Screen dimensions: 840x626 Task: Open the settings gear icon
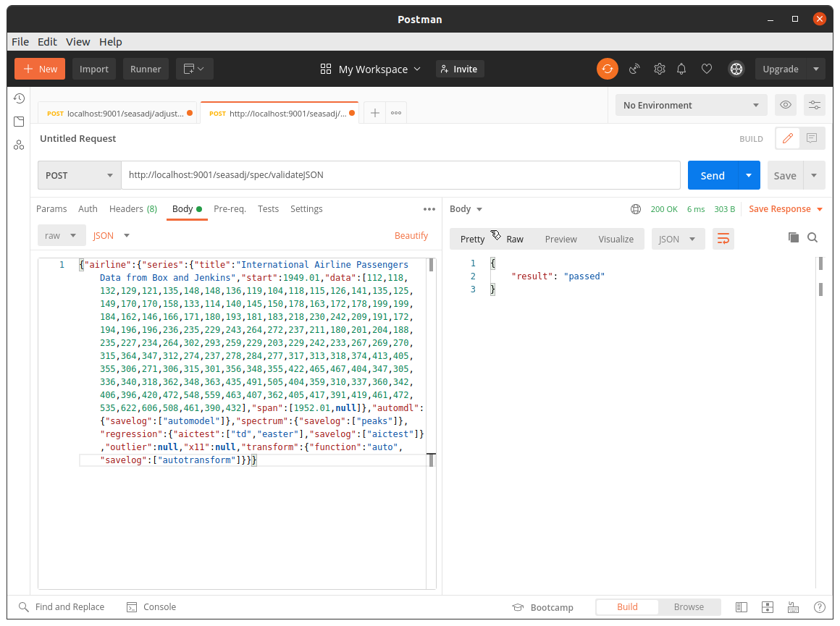[660, 69]
